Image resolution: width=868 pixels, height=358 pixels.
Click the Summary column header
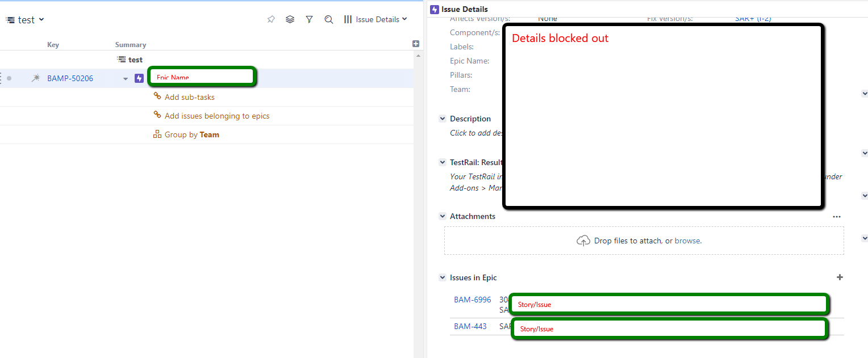click(x=131, y=45)
